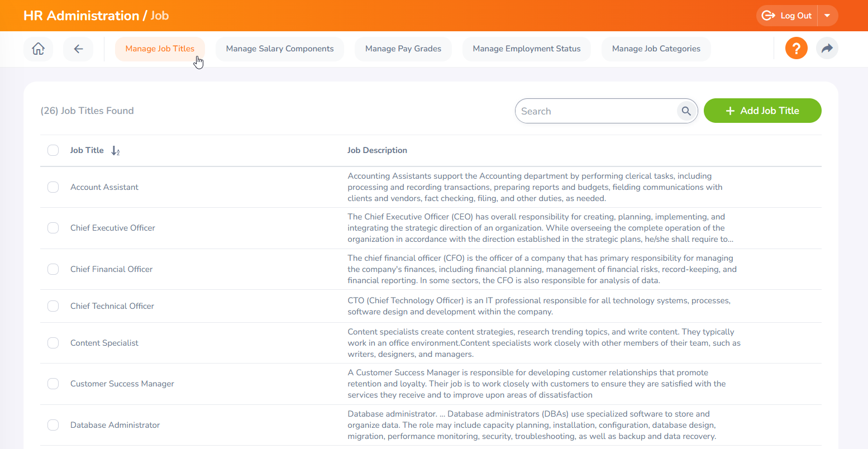Go to the home page icon

[38, 49]
